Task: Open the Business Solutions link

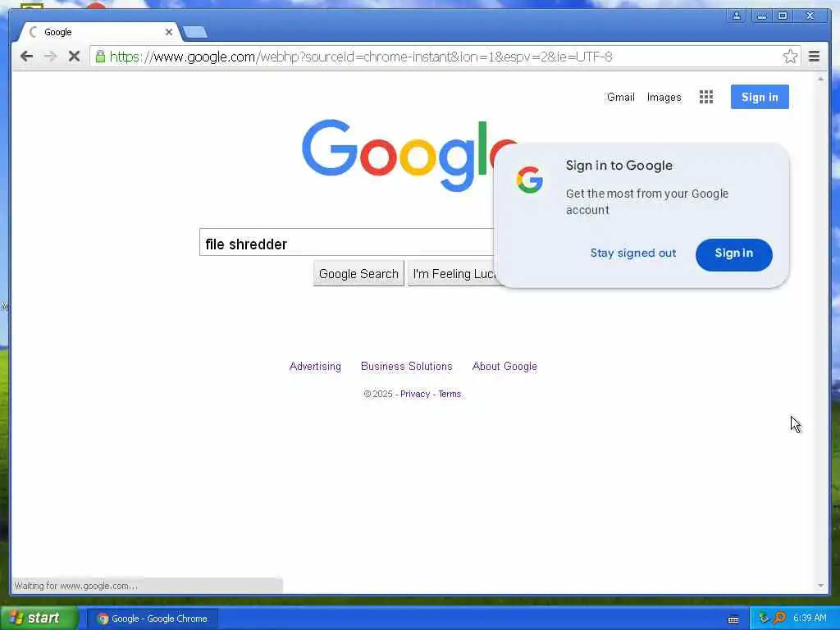Action: coord(407,366)
